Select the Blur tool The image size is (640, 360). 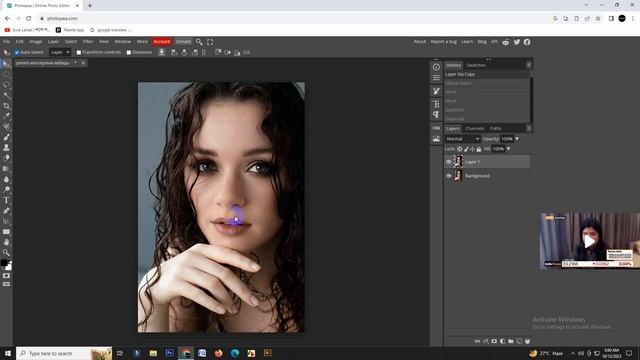coord(6,179)
